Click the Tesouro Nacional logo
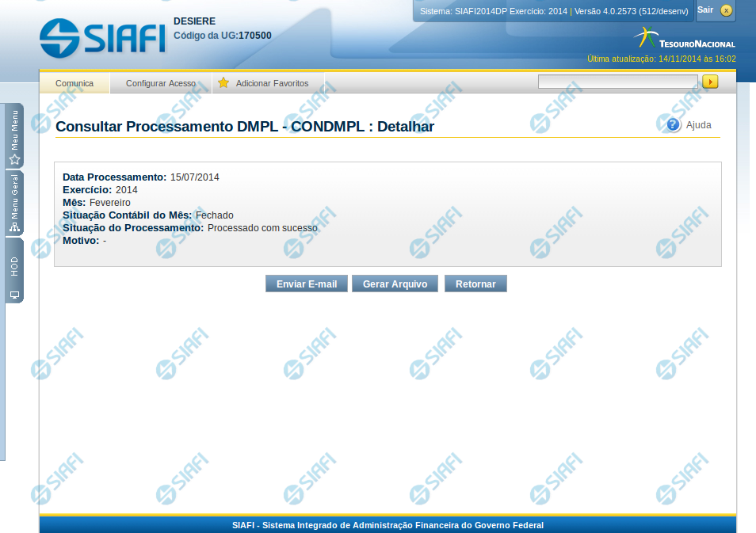756x533 pixels. [685, 39]
